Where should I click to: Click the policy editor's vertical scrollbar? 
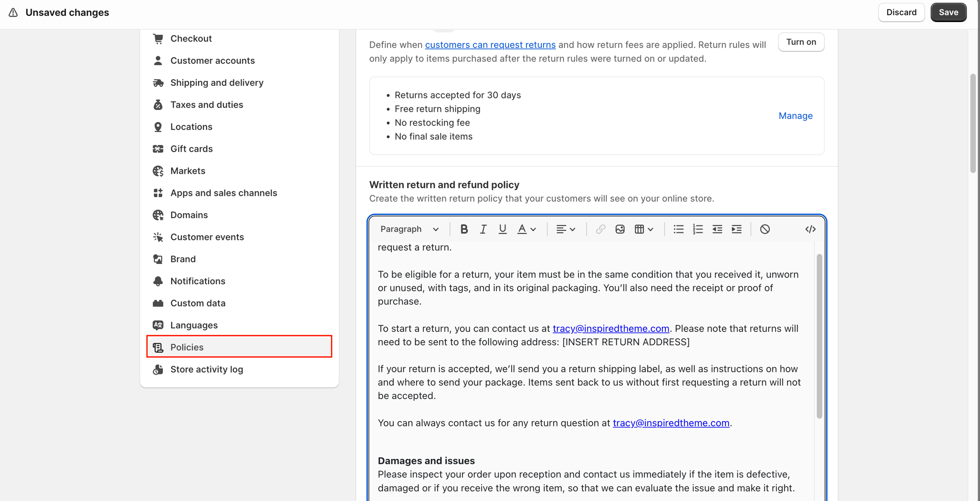click(x=819, y=336)
